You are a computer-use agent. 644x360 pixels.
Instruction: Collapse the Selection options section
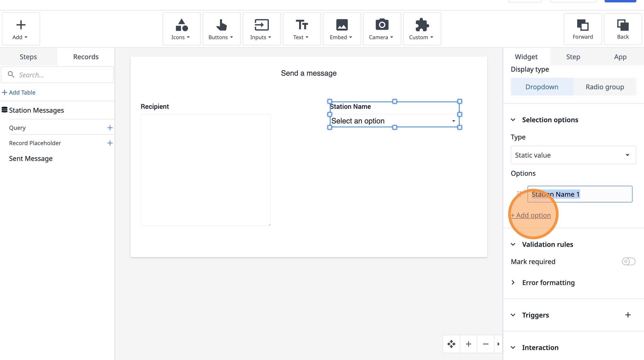pos(513,120)
